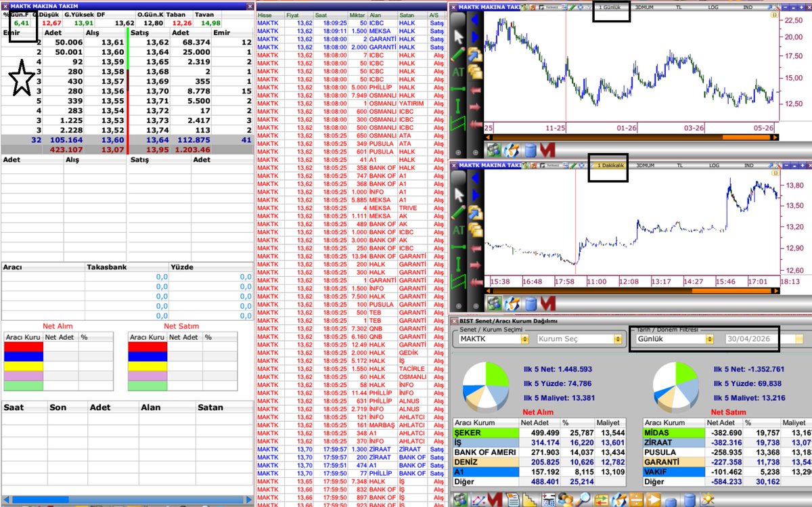The height and width of the screenshot is (507, 812).
Task: Click the Net Satım pie chart
Action: (x=676, y=388)
